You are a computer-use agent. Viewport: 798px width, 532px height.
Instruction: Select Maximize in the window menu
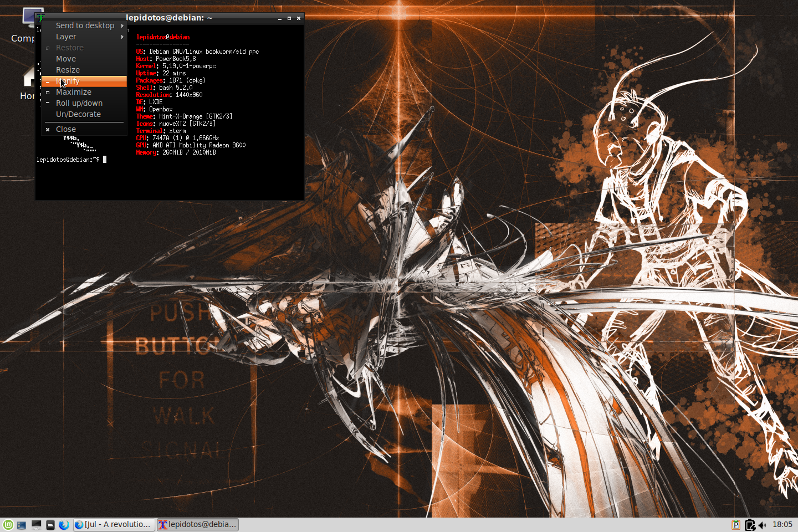[84, 93]
